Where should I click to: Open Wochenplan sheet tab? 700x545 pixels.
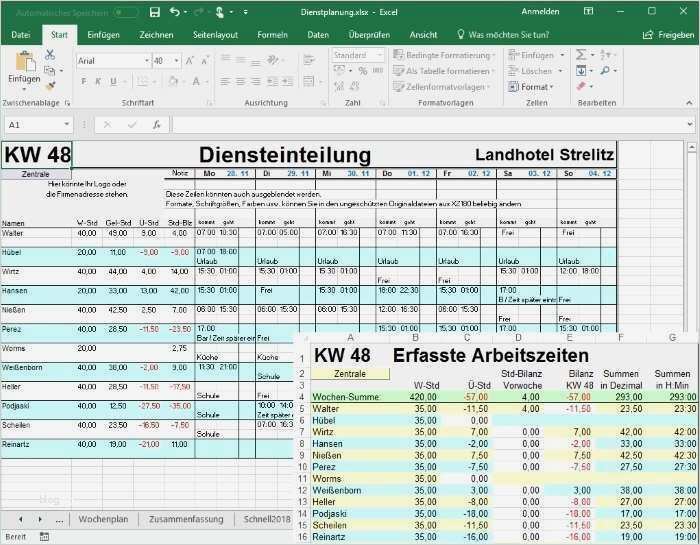pos(103,519)
